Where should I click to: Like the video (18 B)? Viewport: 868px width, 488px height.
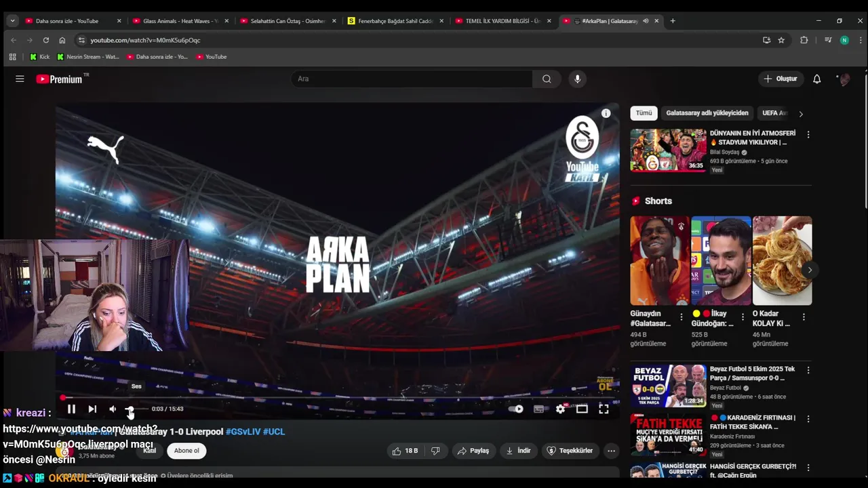(x=405, y=451)
